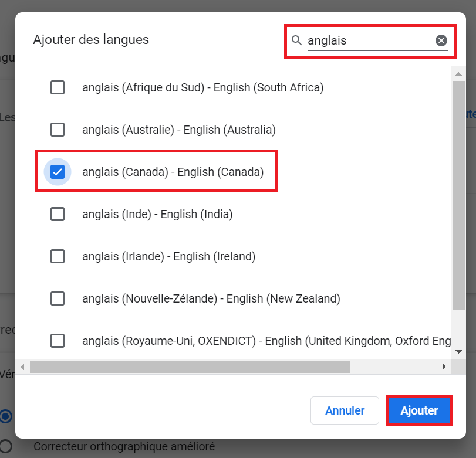The image size is (476, 458).
Task: Uncheck the English (Canada) checkbox
Action: tap(58, 172)
